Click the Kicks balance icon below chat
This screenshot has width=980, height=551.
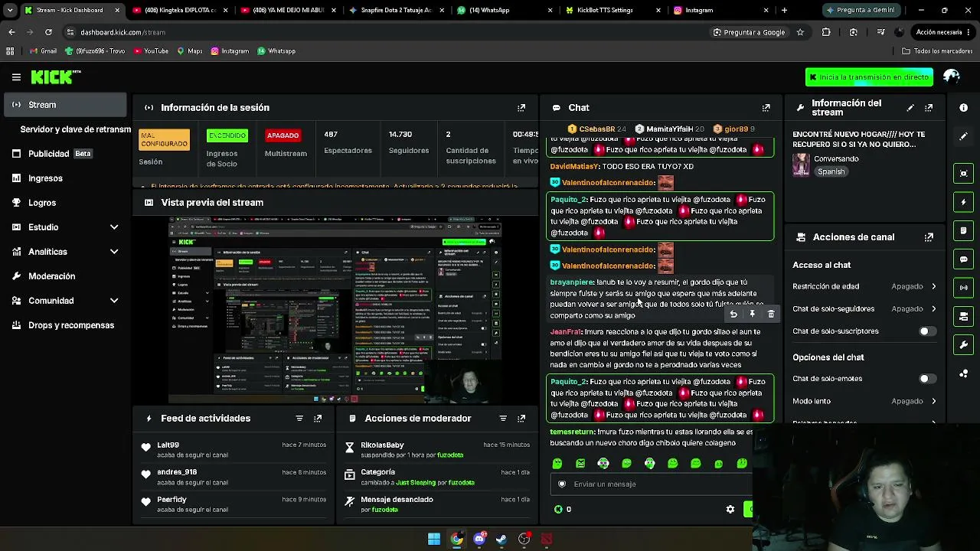(x=558, y=509)
